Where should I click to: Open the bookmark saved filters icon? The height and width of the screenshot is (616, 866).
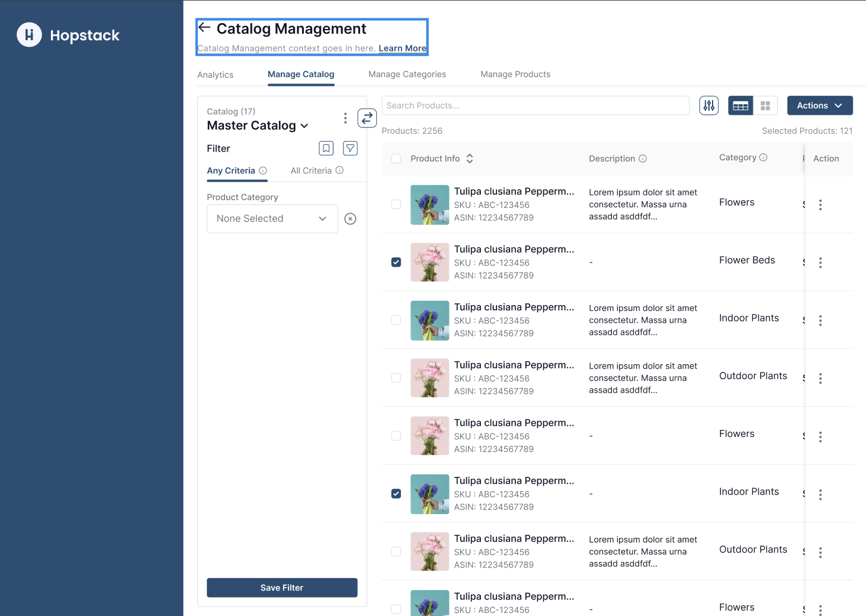pos(326,149)
